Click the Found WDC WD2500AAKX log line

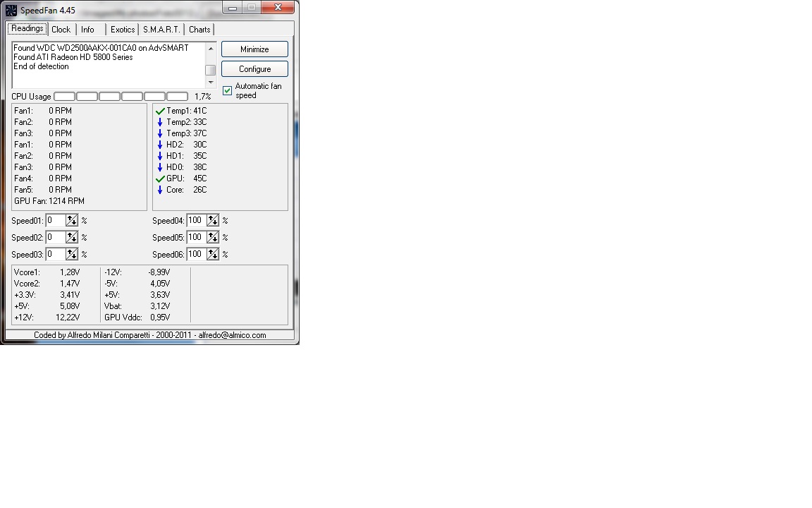click(x=101, y=48)
